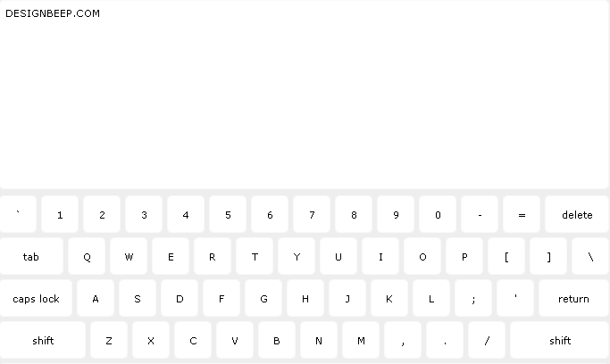This screenshot has height=364, width=610.
Task: Toggle the caps lock key
Action: coord(36,298)
